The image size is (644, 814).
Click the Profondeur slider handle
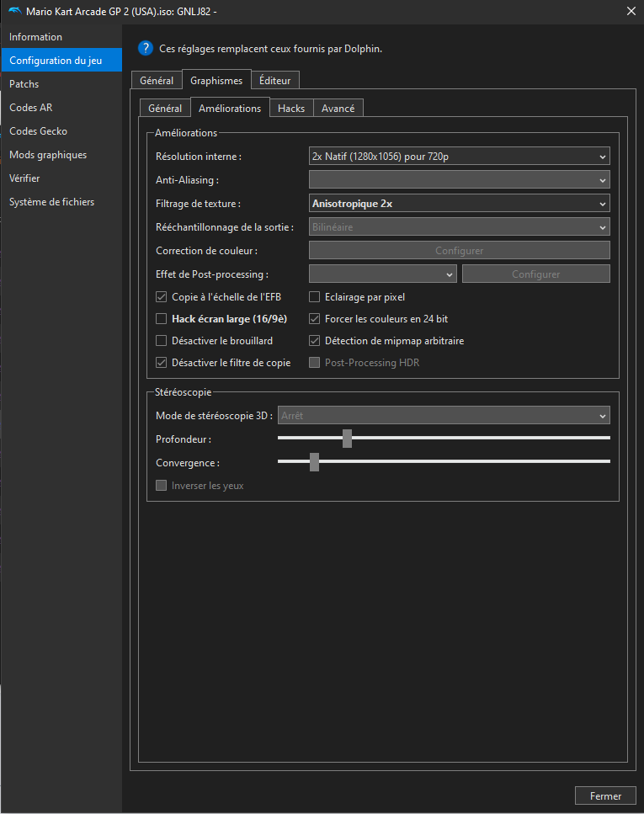[347, 439]
